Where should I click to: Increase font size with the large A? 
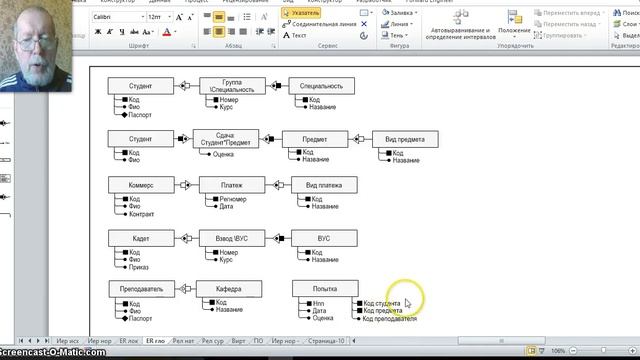179,17
